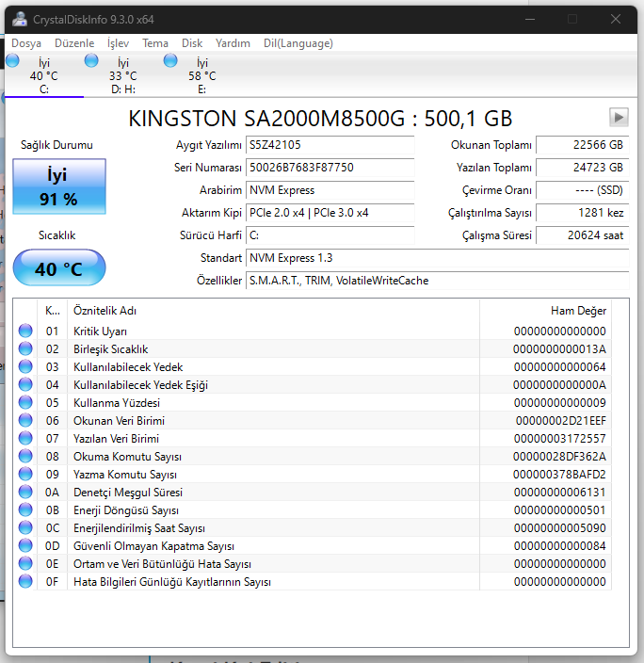This screenshot has width=644, height=663.
Task: Click status orb of Kullanma Yüzdesi row
Action: click(25, 402)
